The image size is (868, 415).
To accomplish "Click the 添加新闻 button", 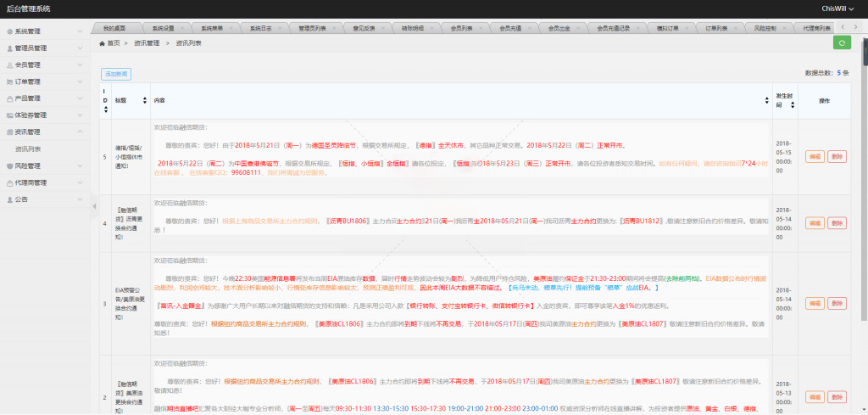I will coord(116,75).
